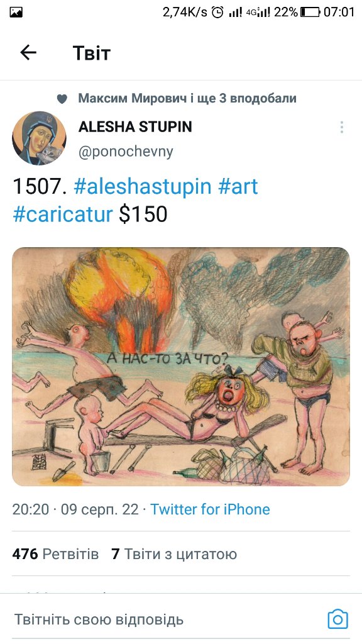Open the #art hashtag
Screen dimensions: 362x644
click(x=238, y=186)
